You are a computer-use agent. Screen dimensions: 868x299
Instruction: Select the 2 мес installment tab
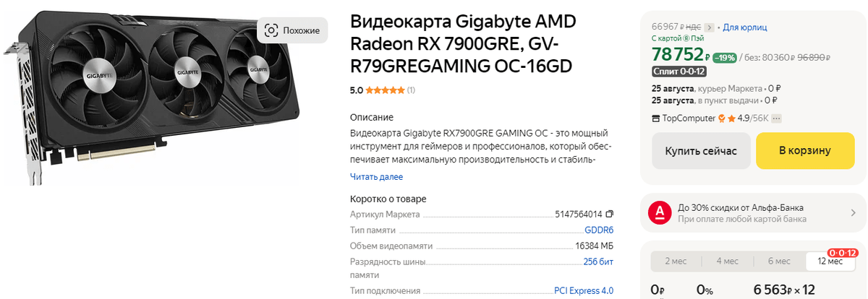(x=676, y=261)
